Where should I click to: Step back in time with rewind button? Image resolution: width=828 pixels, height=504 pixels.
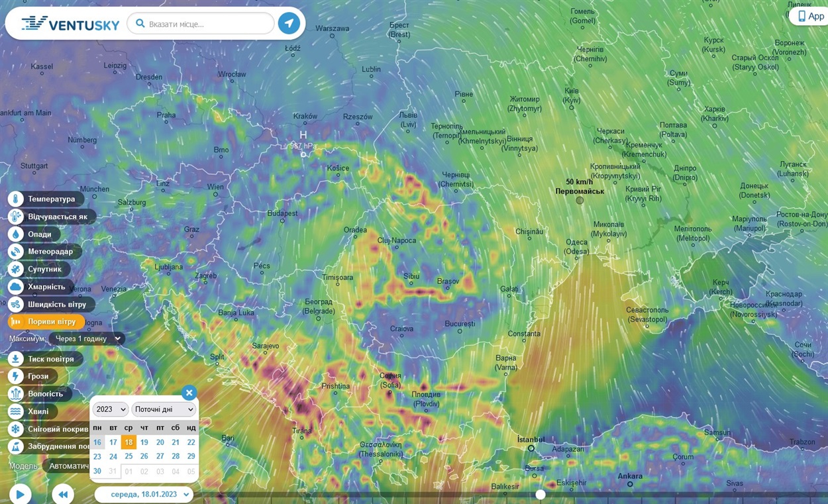63,494
